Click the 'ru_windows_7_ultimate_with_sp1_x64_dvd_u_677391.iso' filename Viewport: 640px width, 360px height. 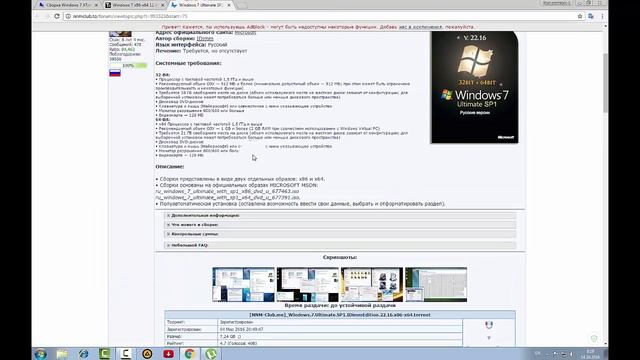click(228, 197)
